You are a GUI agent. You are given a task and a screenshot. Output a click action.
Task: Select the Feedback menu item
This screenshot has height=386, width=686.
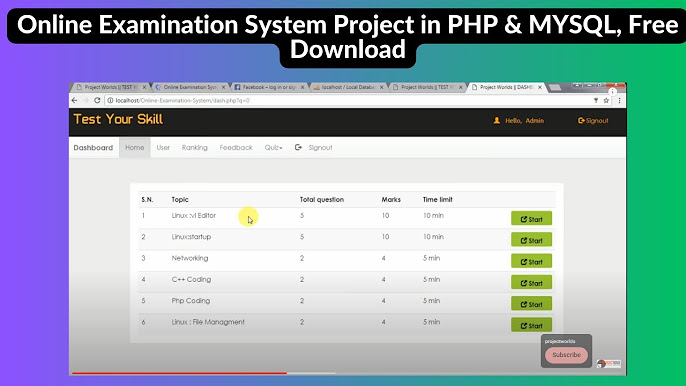[x=236, y=147]
